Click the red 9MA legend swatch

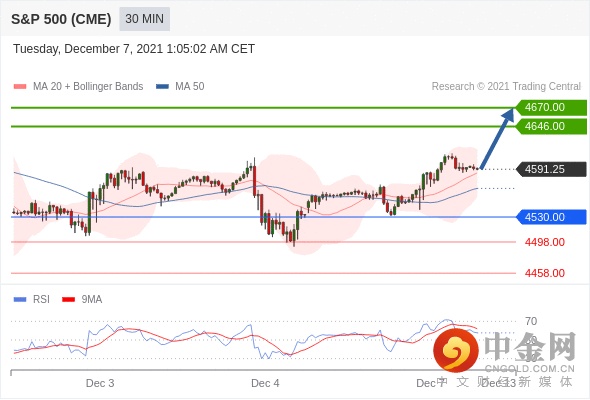[68, 300]
